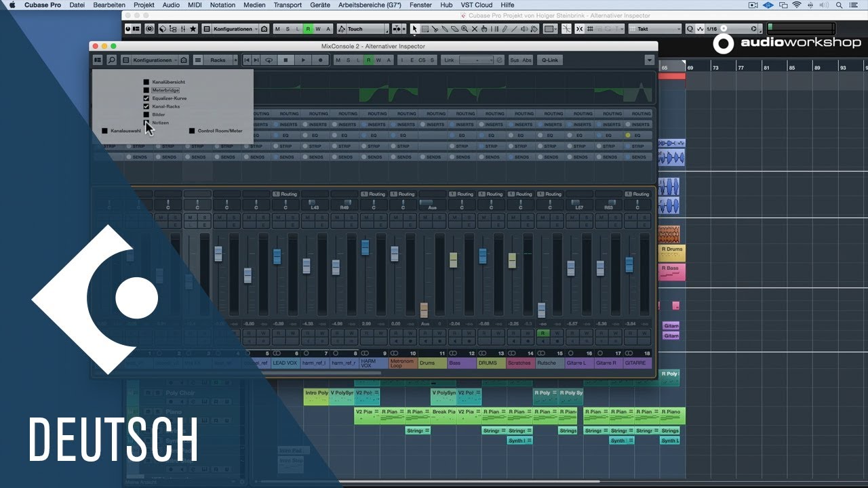Click the MixConsole record button
Viewport: 868px width, 488px height.
pos(321,60)
